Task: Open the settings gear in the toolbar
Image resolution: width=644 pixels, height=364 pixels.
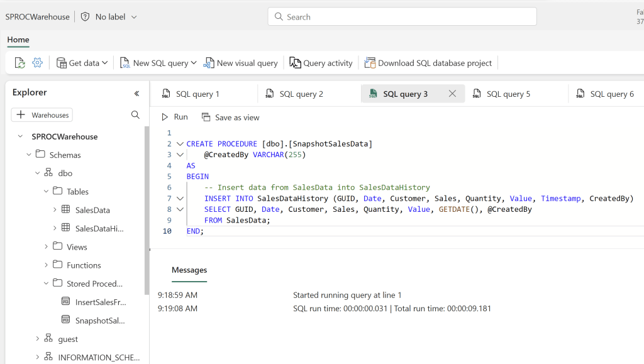Action: pyautogui.click(x=37, y=63)
